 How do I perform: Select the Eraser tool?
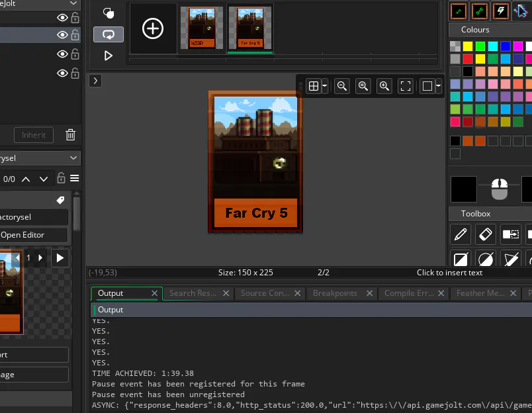pyautogui.click(x=486, y=234)
